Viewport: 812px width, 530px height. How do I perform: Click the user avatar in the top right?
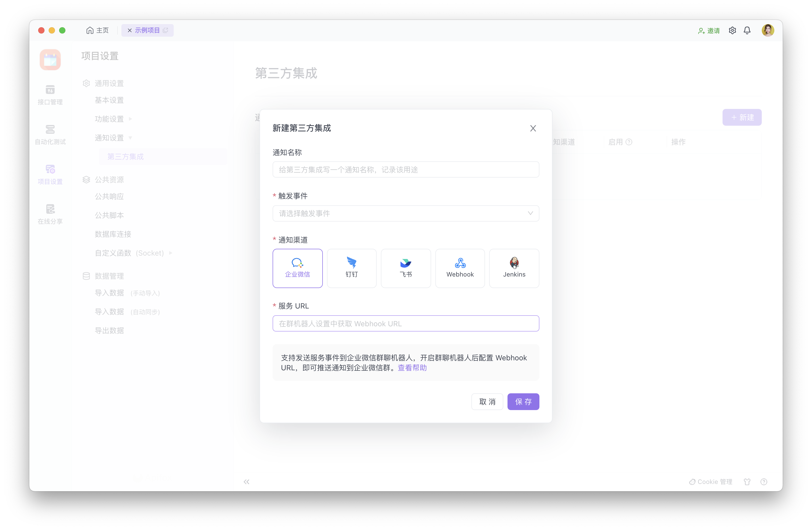768,30
